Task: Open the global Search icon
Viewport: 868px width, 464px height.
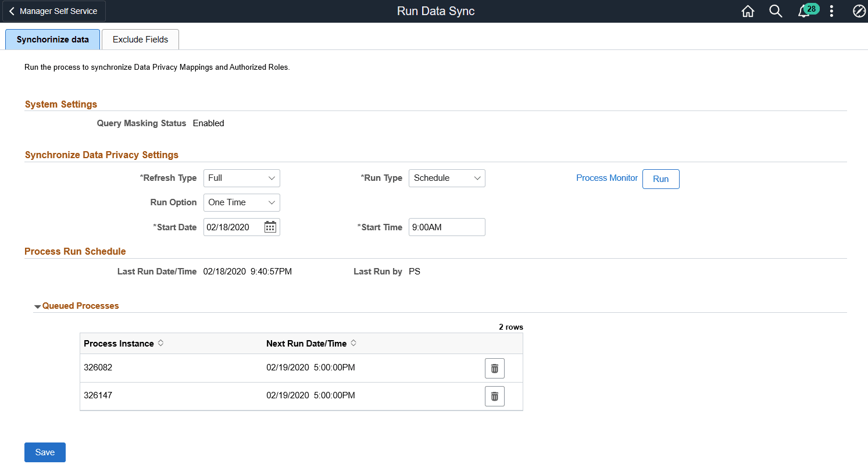Action: [776, 10]
